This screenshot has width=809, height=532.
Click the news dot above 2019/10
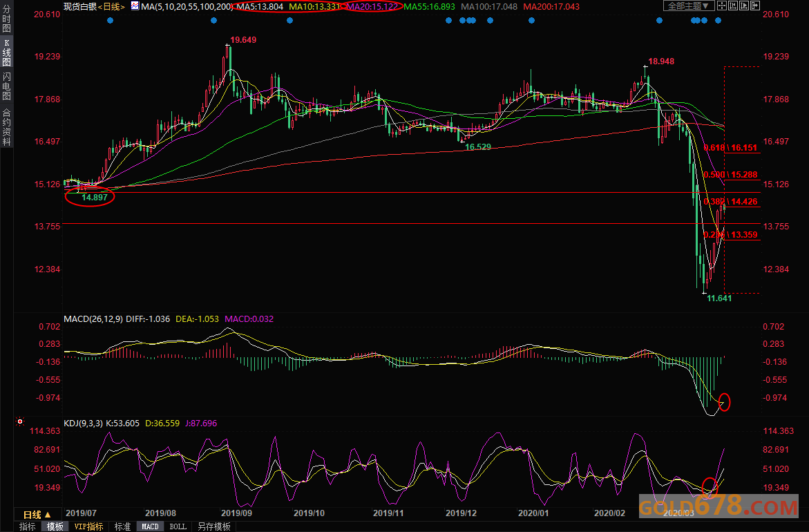coord(290,21)
